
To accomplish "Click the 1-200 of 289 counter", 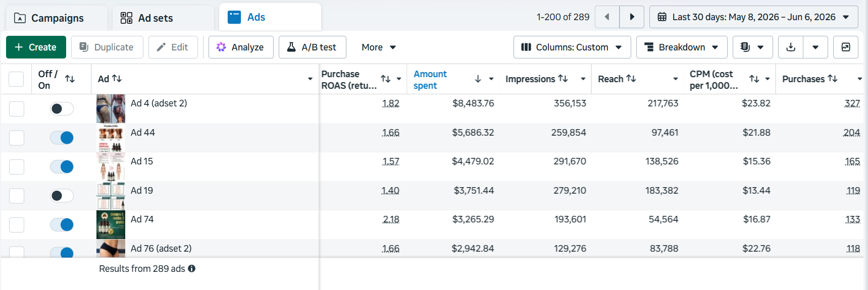I will pos(563,17).
